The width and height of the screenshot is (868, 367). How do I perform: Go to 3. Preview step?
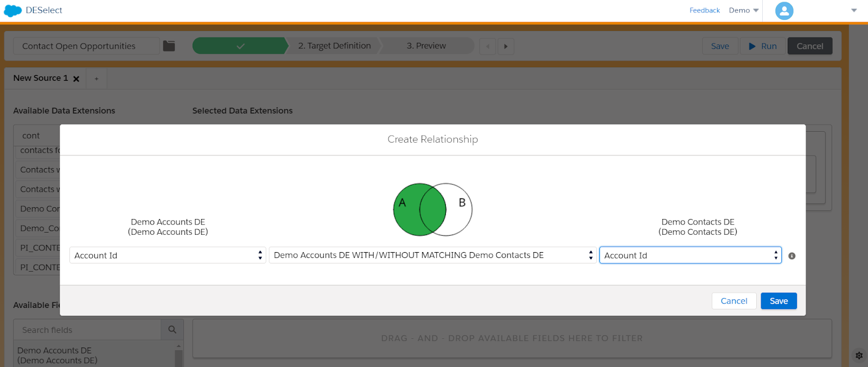pyautogui.click(x=426, y=46)
